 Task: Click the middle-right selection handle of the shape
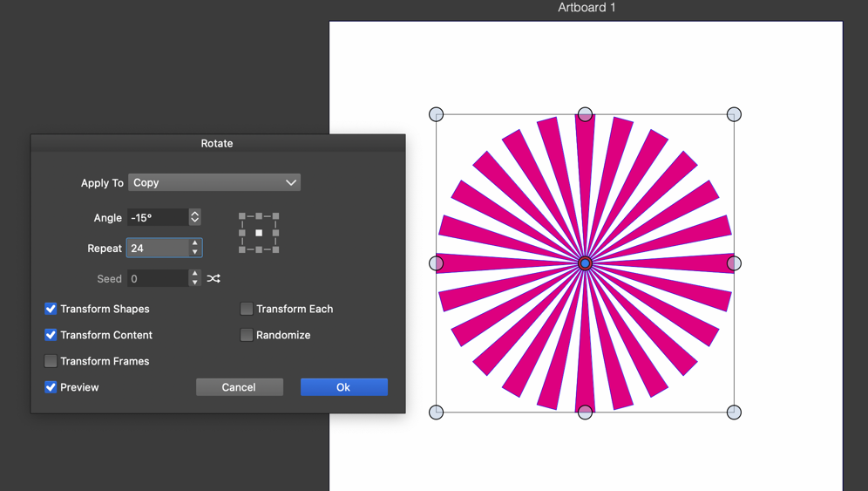pos(734,263)
